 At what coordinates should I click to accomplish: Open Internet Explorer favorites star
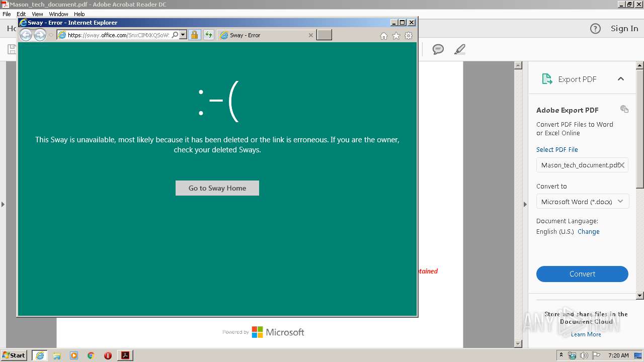point(396,36)
